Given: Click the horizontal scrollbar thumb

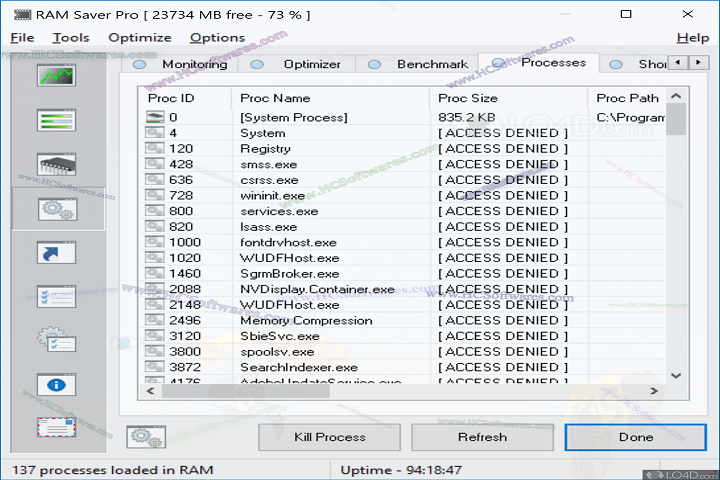Looking at the screenshot, I should click(246, 391).
